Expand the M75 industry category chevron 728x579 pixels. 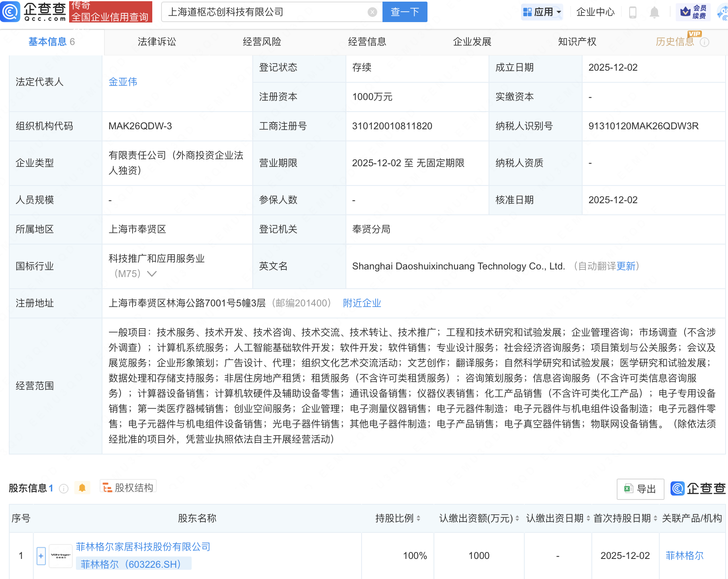151,274
